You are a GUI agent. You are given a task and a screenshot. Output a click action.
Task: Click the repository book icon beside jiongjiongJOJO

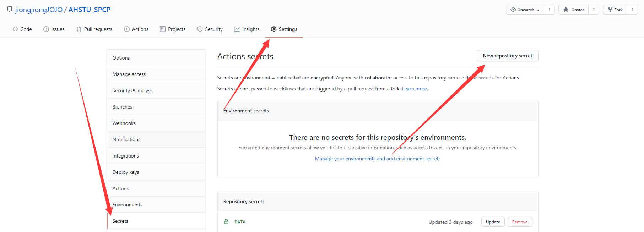pos(10,10)
